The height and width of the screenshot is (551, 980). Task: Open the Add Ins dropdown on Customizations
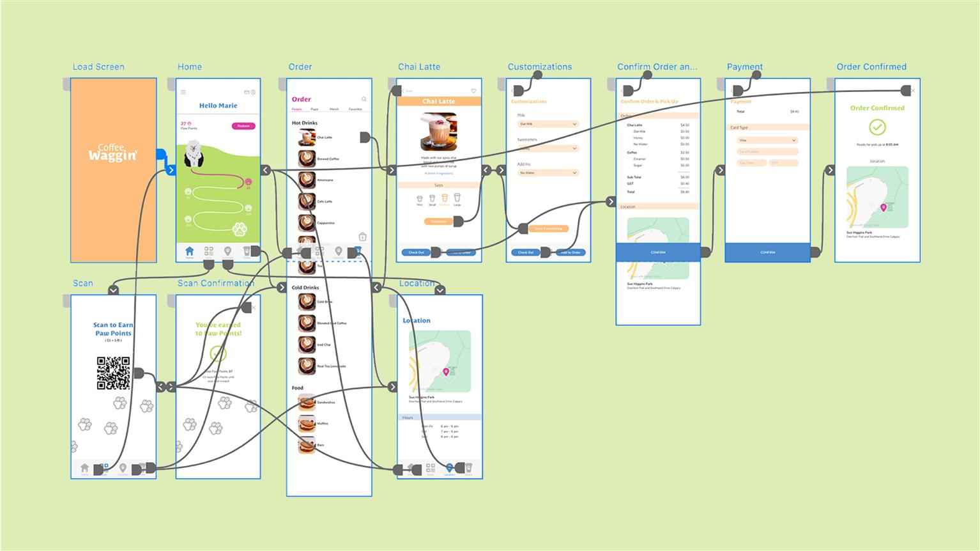click(547, 173)
